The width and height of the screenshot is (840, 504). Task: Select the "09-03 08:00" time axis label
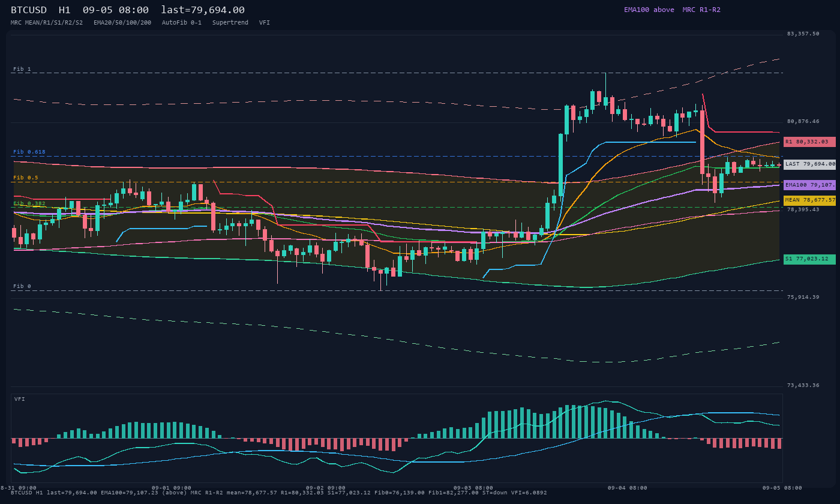pos(473,488)
